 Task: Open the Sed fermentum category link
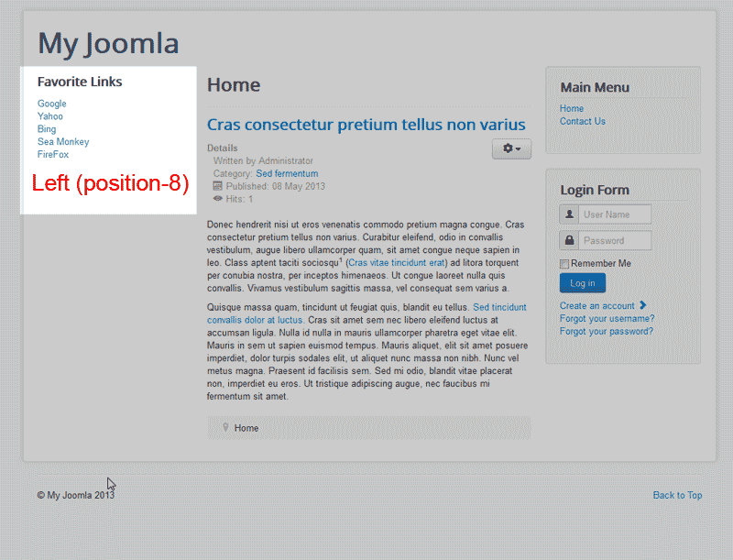tap(287, 173)
